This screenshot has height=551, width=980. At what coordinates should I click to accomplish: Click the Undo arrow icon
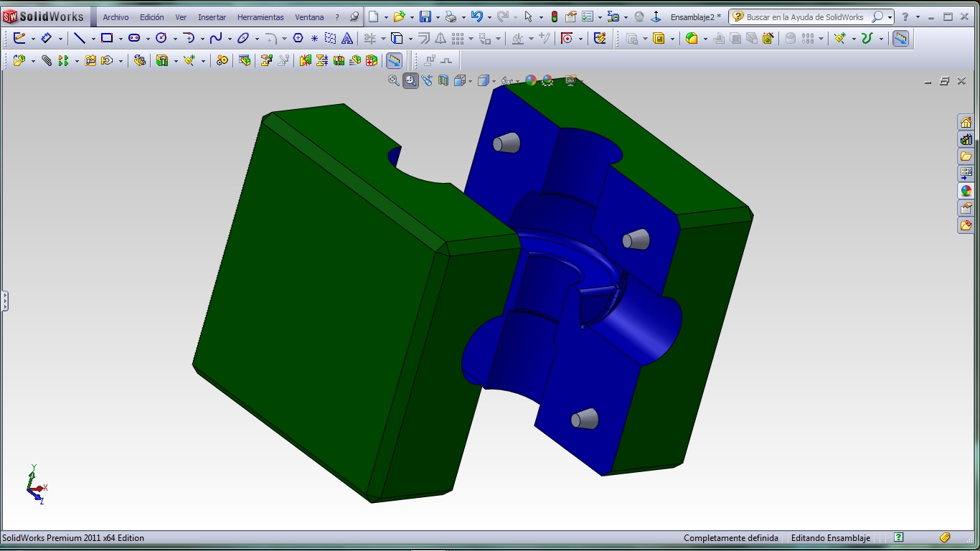point(477,17)
